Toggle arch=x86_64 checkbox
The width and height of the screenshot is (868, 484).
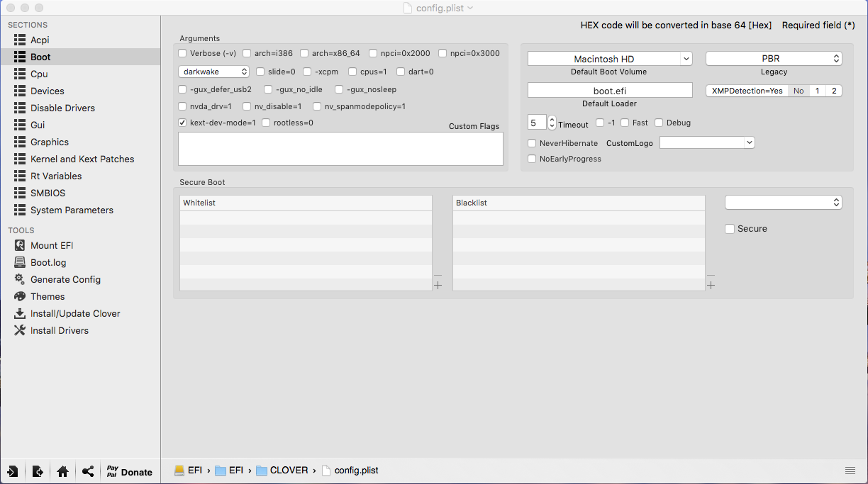click(304, 53)
